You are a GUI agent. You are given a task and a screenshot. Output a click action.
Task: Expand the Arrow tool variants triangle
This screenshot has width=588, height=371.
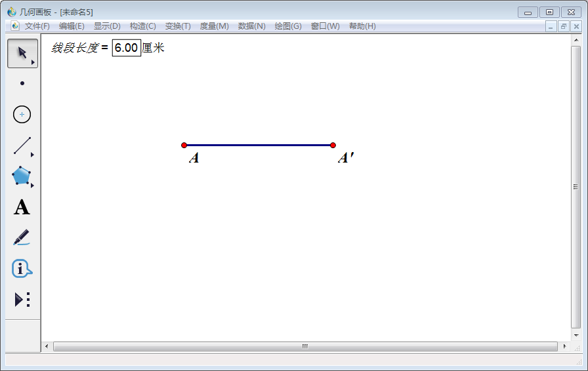point(33,62)
